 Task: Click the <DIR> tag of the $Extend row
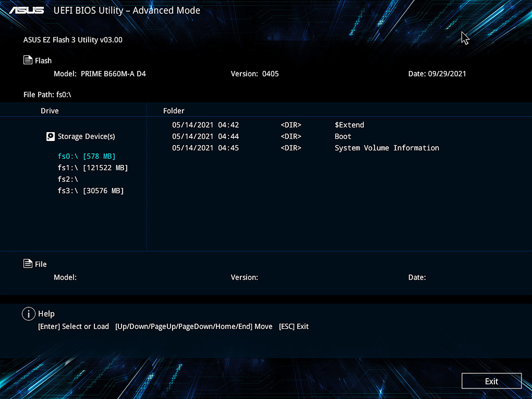pos(291,125)
